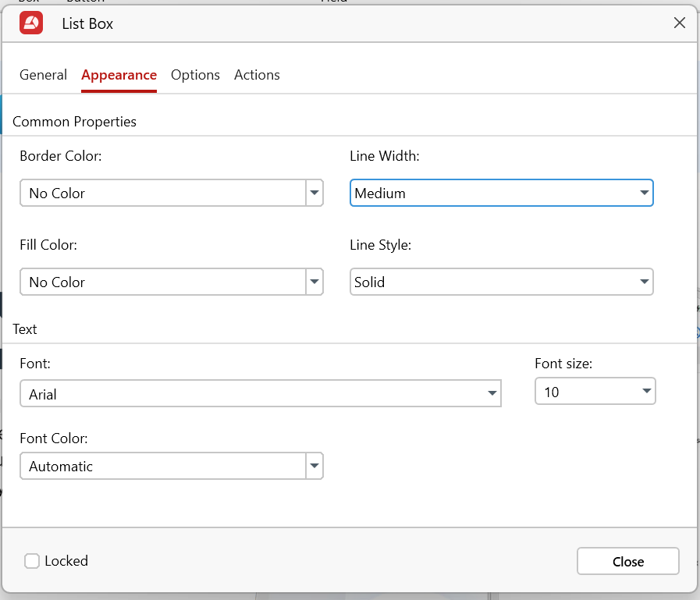Enable the Locked checkbox
Image resolution: width=700 pixels, height=600 pixels.
click(32, 561)
